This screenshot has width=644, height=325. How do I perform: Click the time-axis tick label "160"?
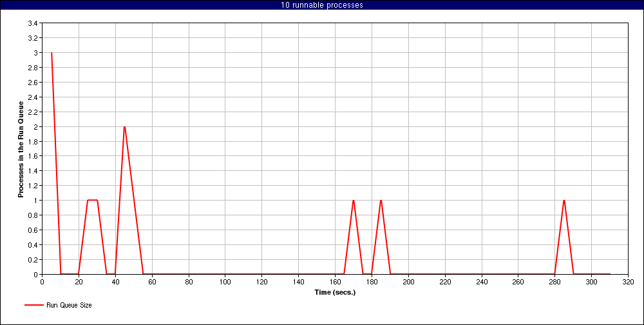[x=335, y=282]
